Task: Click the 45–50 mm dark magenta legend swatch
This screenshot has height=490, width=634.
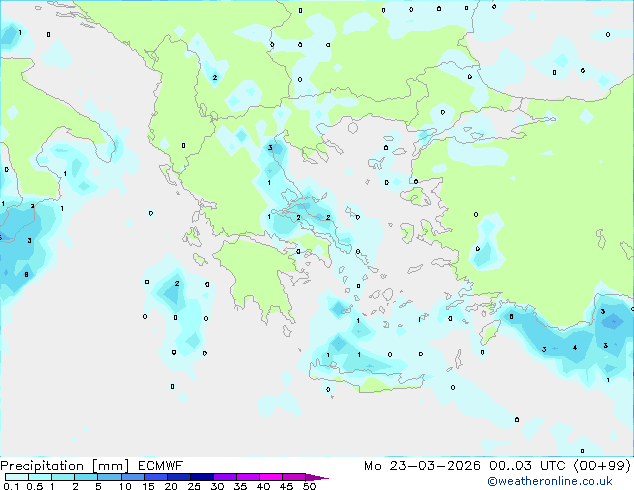Action: (x=294, y=477)
